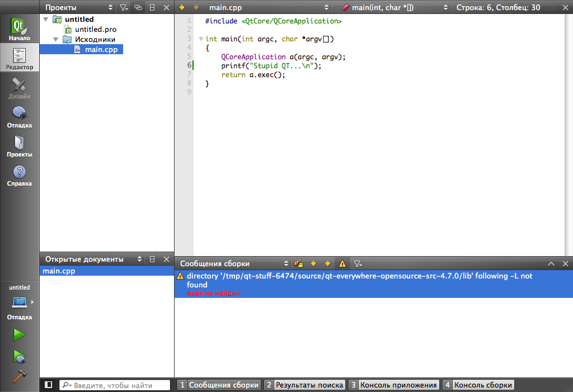Close the main.cpp editor

(565, 7)
